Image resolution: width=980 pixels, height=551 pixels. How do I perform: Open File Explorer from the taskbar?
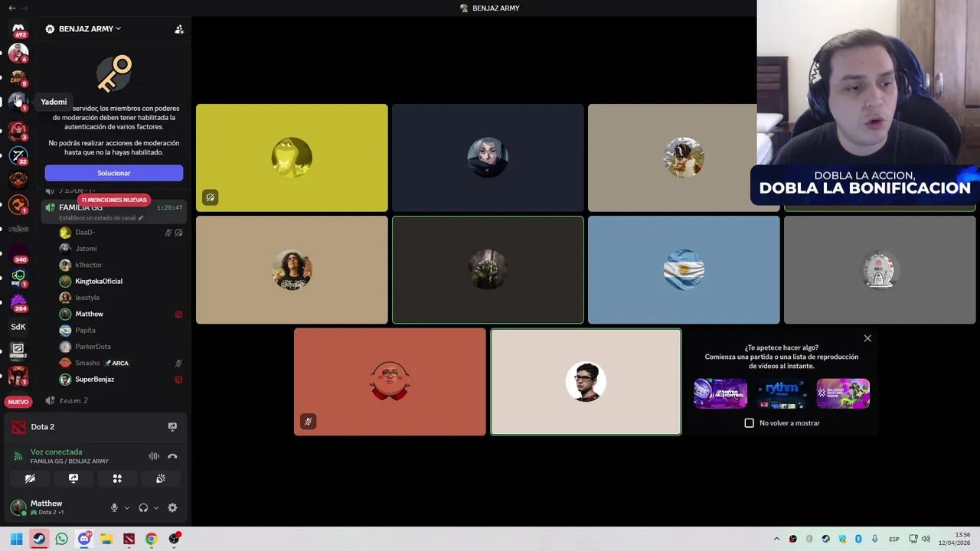[x=106, y=539]
